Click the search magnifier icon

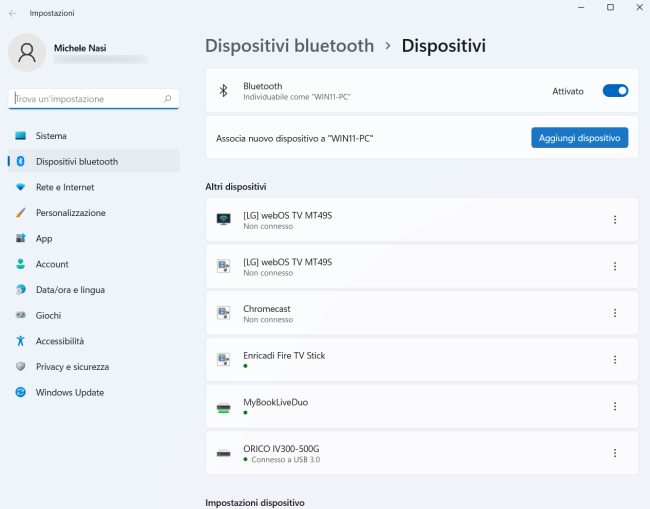point(167,99)
